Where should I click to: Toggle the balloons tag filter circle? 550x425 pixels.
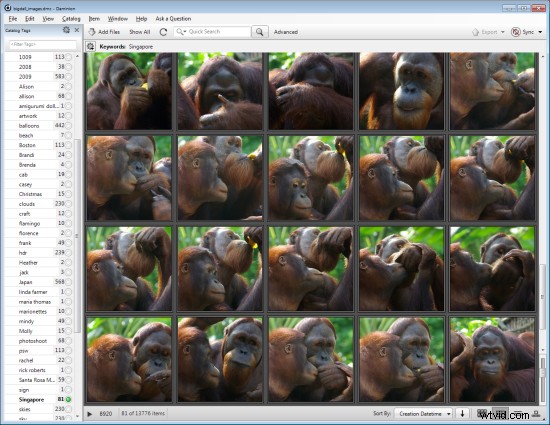tap(68, 126)
